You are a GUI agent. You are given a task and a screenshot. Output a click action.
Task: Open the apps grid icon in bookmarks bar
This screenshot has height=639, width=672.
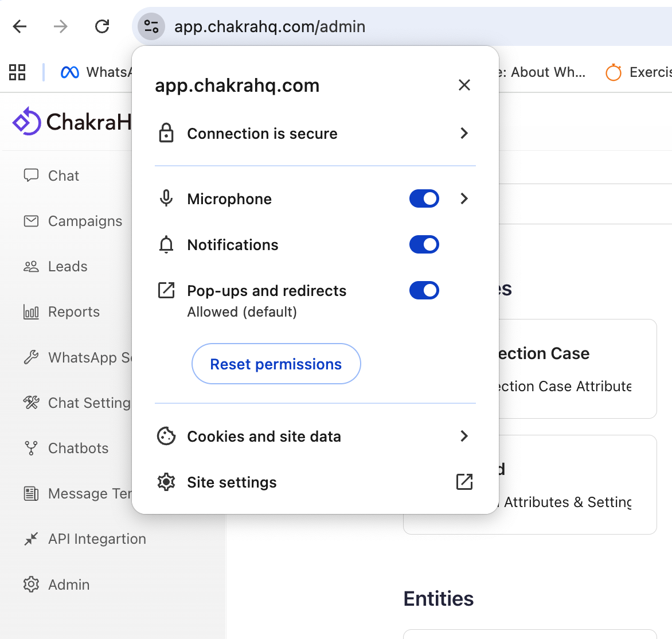[17, 72]
